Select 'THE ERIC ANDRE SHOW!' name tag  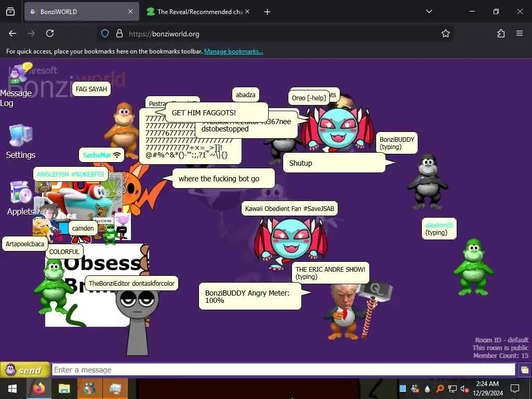[x=330, y=273]
